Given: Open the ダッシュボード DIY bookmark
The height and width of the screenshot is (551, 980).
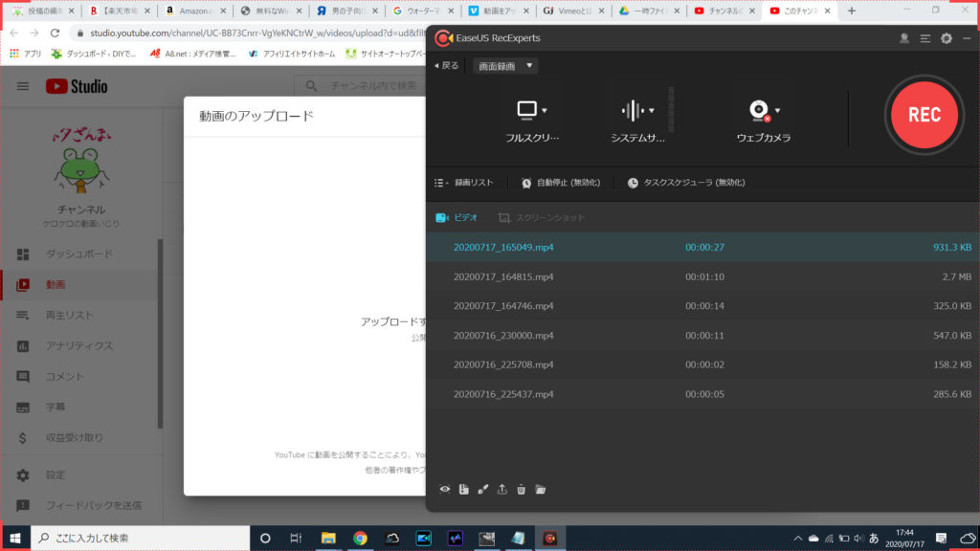Looking at the screenshot, I should 94,54.
